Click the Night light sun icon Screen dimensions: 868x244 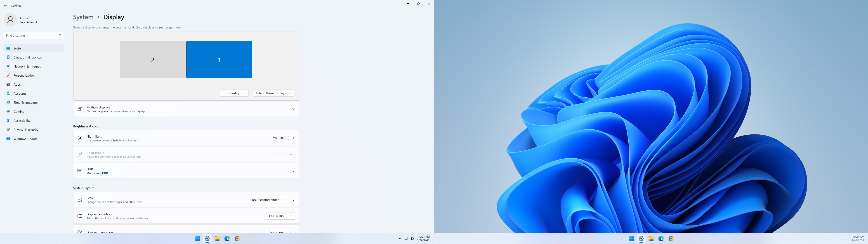(80, 138)
